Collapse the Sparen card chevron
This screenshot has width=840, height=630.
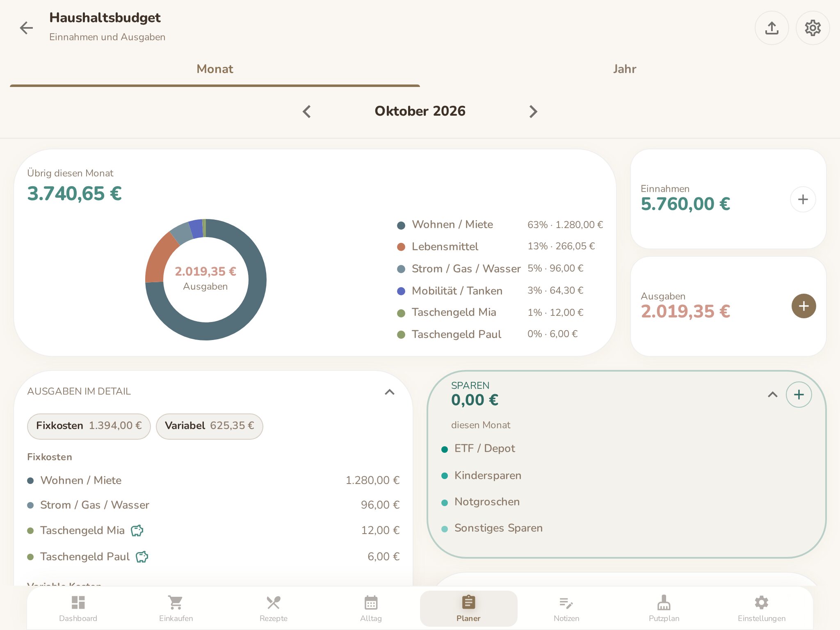(x=773, y=395)
